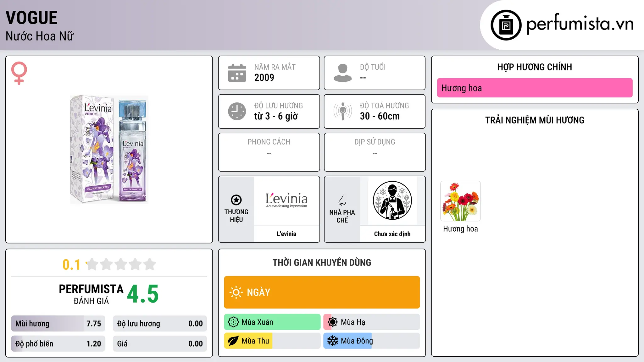644x362 pixels.
Task: Click the blue Mùa Đông season bar
Action: [372, 341]
